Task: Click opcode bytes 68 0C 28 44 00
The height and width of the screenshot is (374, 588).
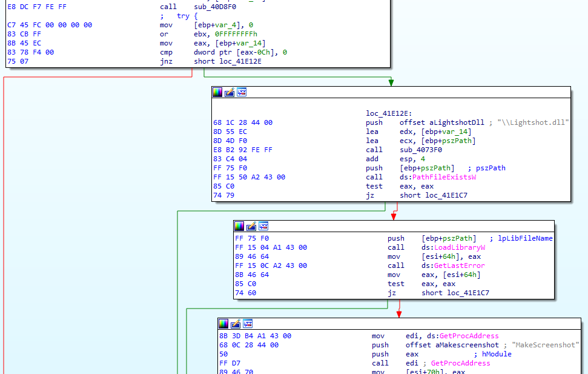Action: [x=249, y=345]
